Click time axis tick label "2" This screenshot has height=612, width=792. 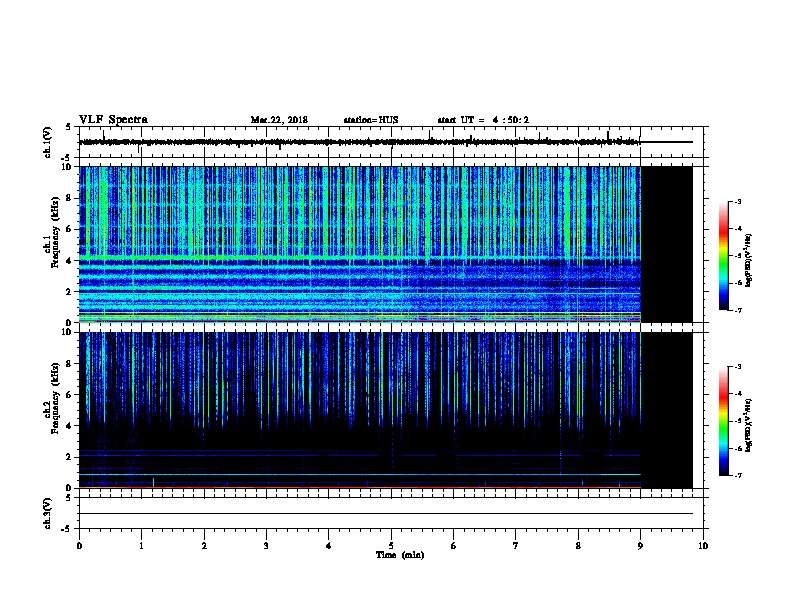(x=204, y=545)
